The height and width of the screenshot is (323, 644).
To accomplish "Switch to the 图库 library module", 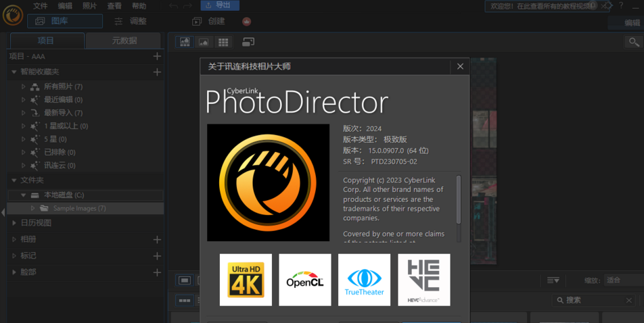I will tap(65, 21).
